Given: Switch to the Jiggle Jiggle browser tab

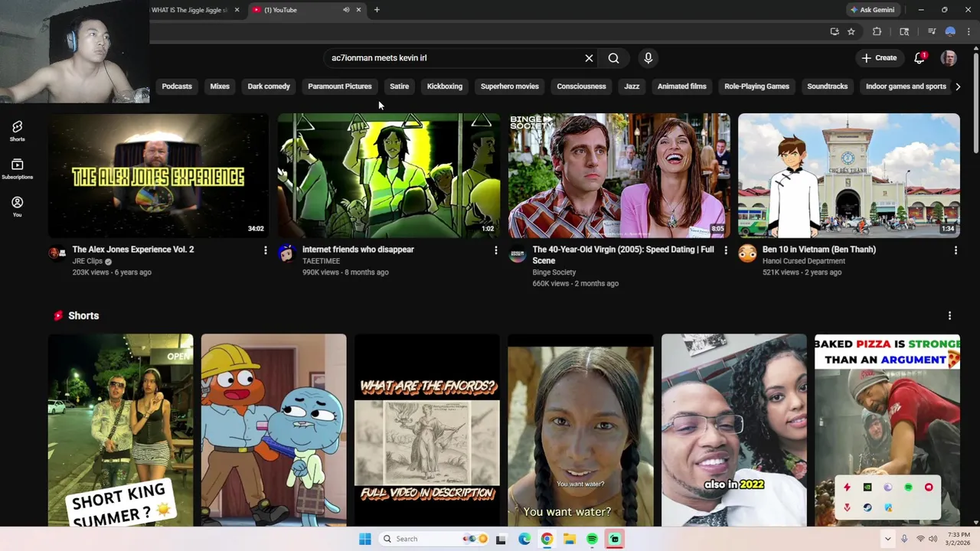Looking at the screenshot, I should (190, 10).
